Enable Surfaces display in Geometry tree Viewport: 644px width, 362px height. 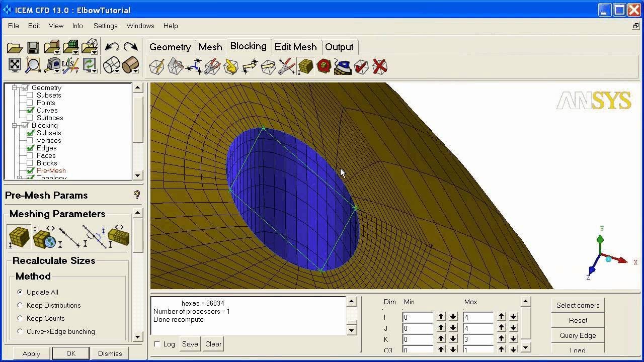pos(30,118)
